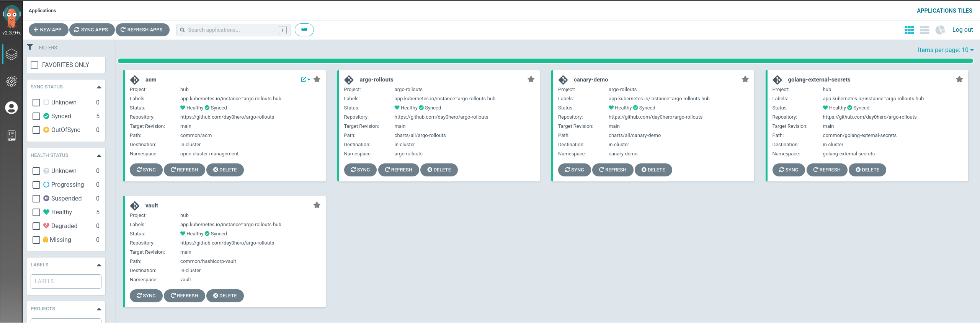Switch to summary pie chart view

940,30
